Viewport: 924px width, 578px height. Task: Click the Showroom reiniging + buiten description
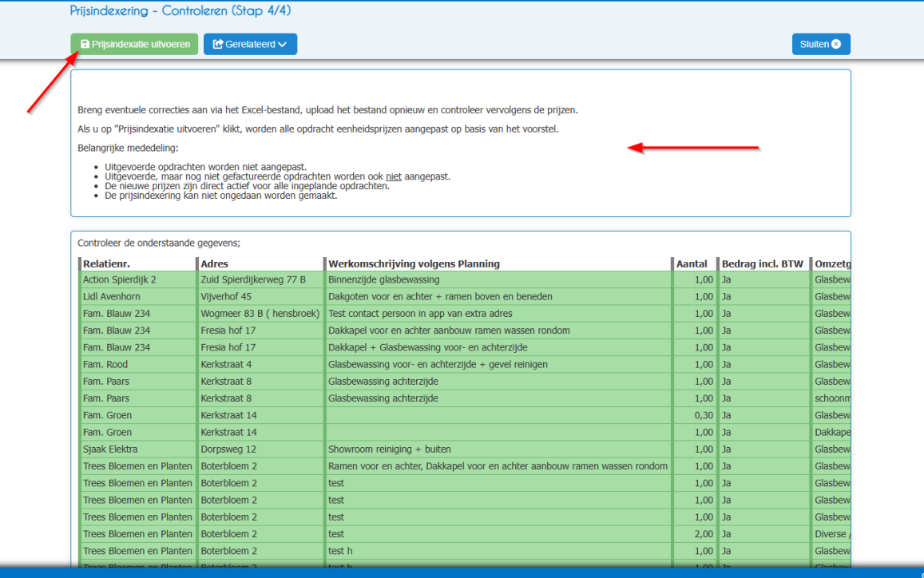pos(498,449)
